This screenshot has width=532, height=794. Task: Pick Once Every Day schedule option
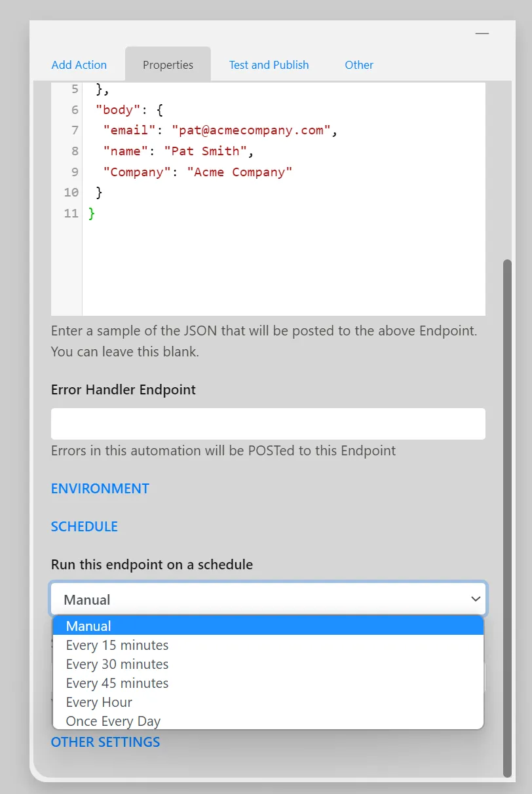click(268, 721)
